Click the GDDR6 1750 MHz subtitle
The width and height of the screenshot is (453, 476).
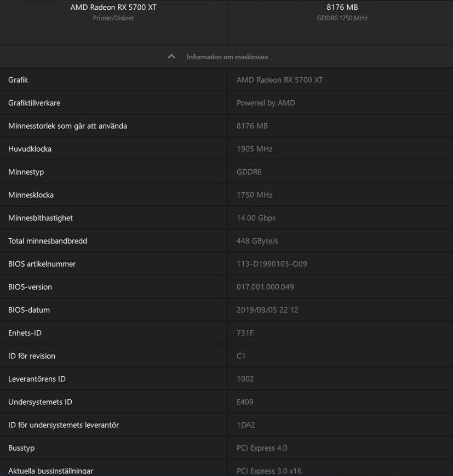(342, 18)
